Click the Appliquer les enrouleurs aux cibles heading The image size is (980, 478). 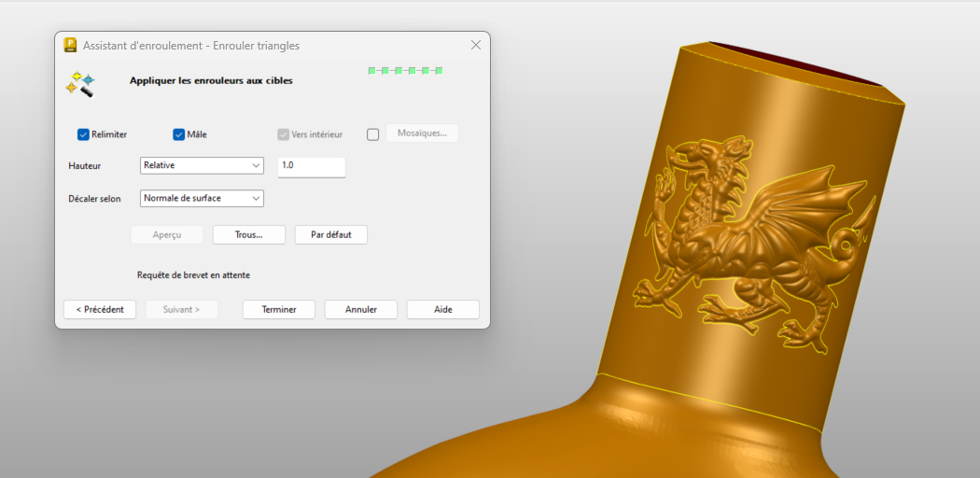[211, 80]
